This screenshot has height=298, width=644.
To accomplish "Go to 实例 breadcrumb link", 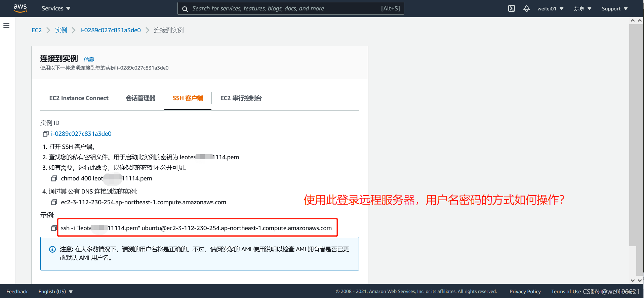I will (x=61, y=30).
